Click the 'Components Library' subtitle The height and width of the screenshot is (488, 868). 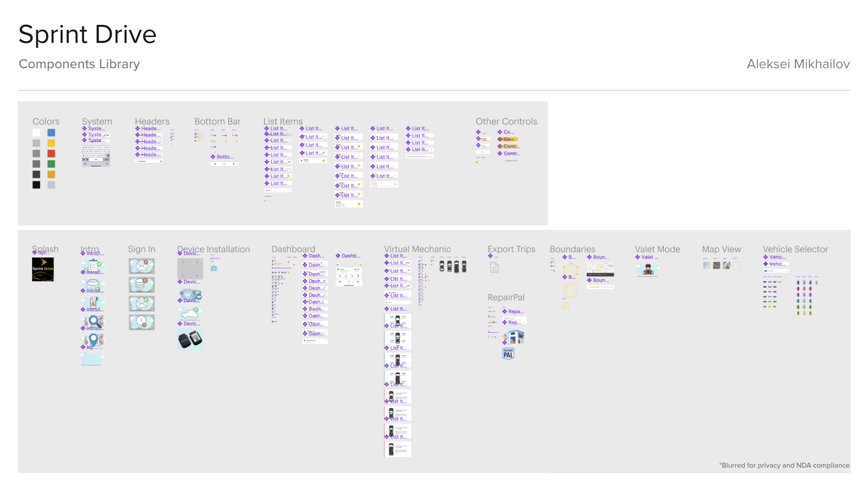pos(79,64)
